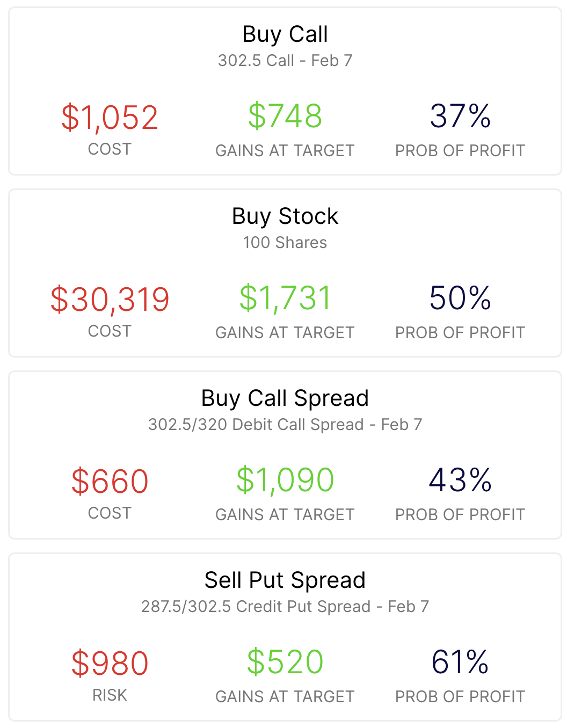This screenshot has width=567, height=728.
Task: Select the 37% prob of profit figure
Action: pos(460,116)
